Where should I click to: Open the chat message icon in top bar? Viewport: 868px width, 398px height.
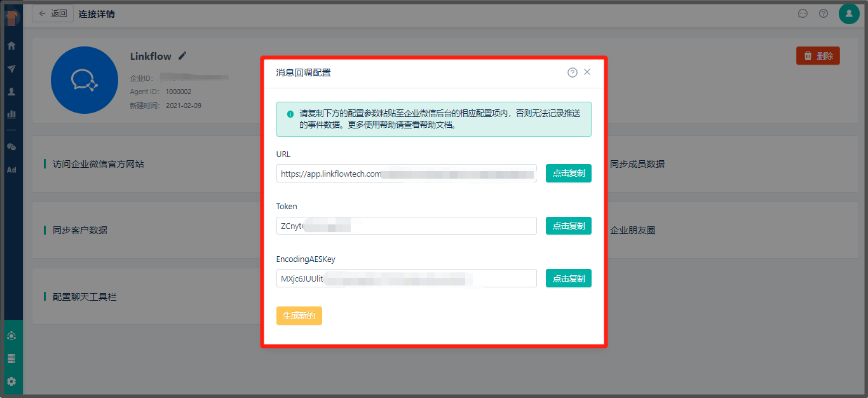[803, 13]
